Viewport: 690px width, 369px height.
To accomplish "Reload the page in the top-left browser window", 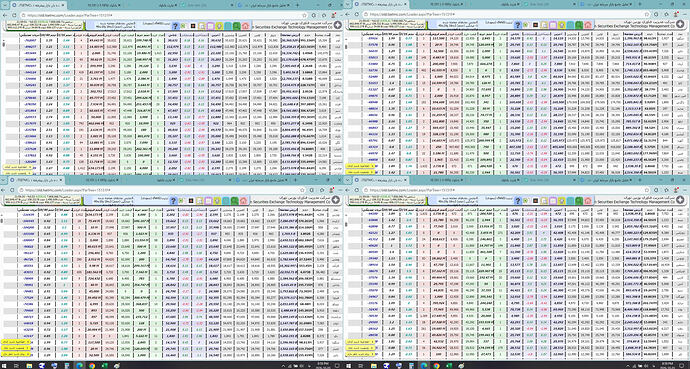I will (x=14, y=15).
